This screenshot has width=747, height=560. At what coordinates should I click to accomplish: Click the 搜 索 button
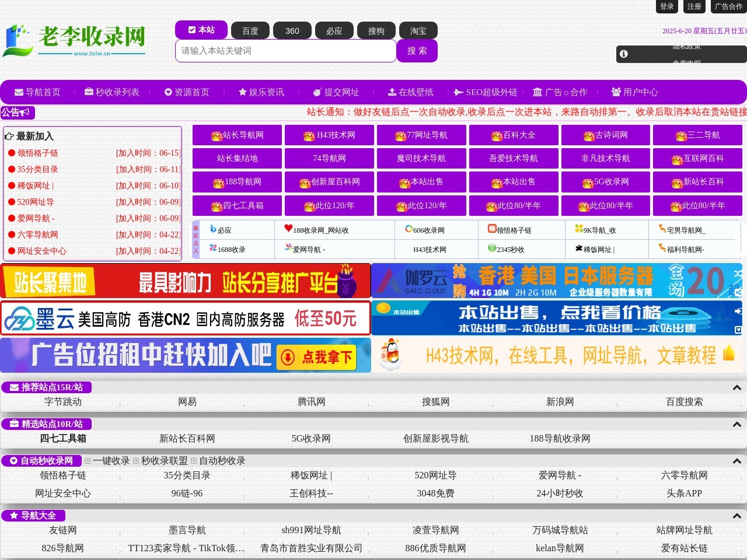pyautogui.click(x=417, y=51)
